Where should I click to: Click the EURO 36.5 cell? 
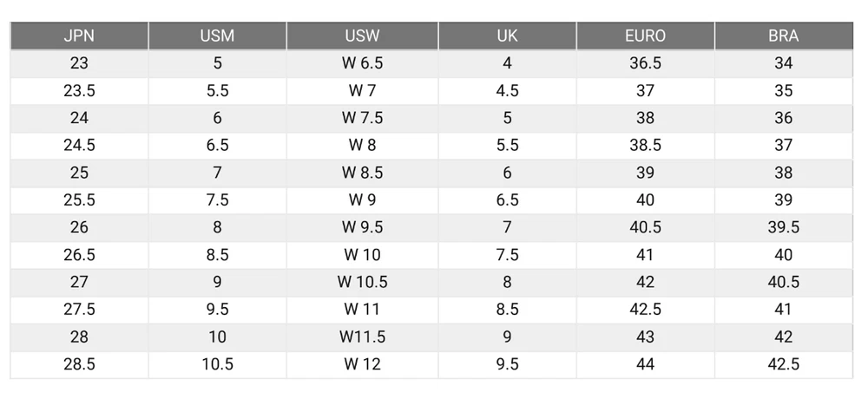pyautogui.click(x=645, y=63)
